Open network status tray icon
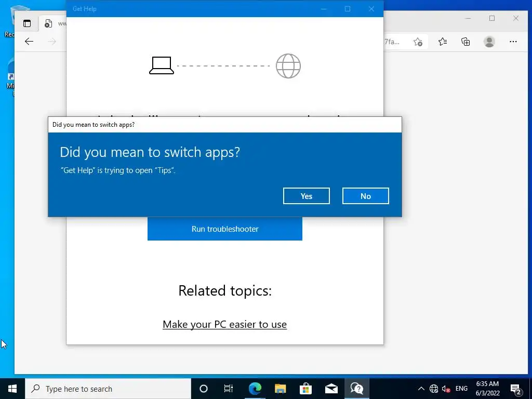Viewport: 532px width, 399px height. (434, 389)
